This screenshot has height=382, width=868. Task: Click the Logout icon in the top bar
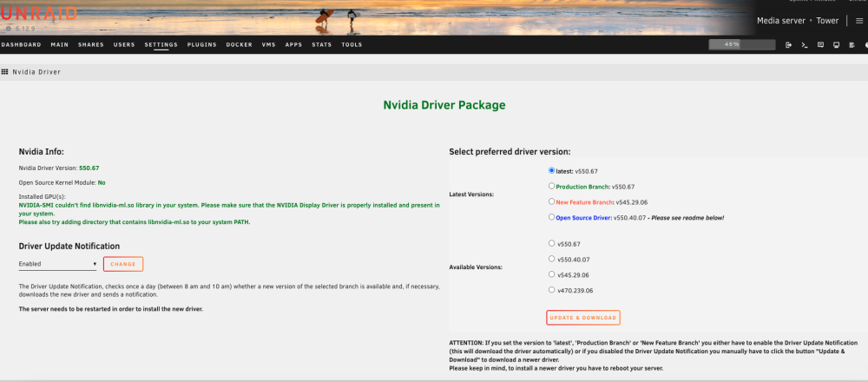pos(788,45)
